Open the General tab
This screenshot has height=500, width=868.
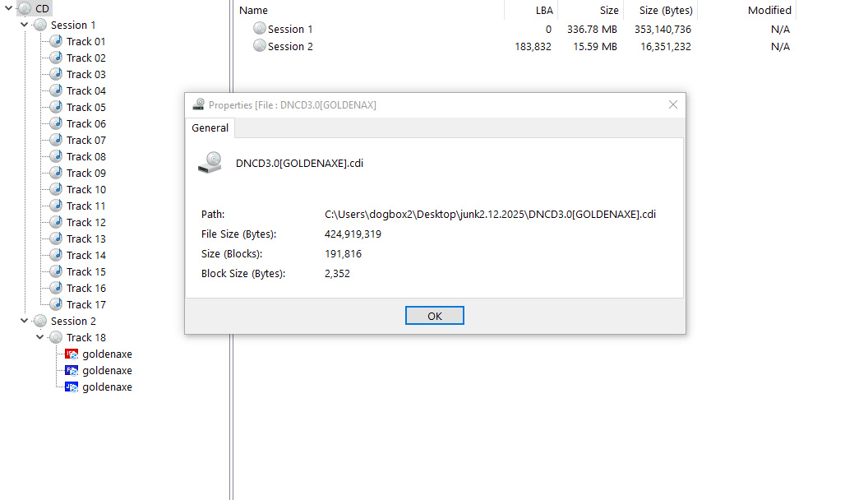click(x=210, y=128)
